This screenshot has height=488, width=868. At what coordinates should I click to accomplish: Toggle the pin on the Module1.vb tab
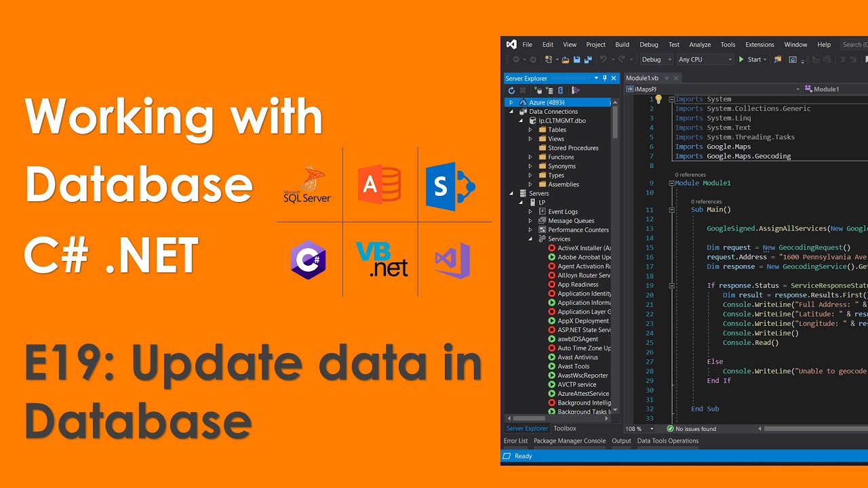(667, 79)
